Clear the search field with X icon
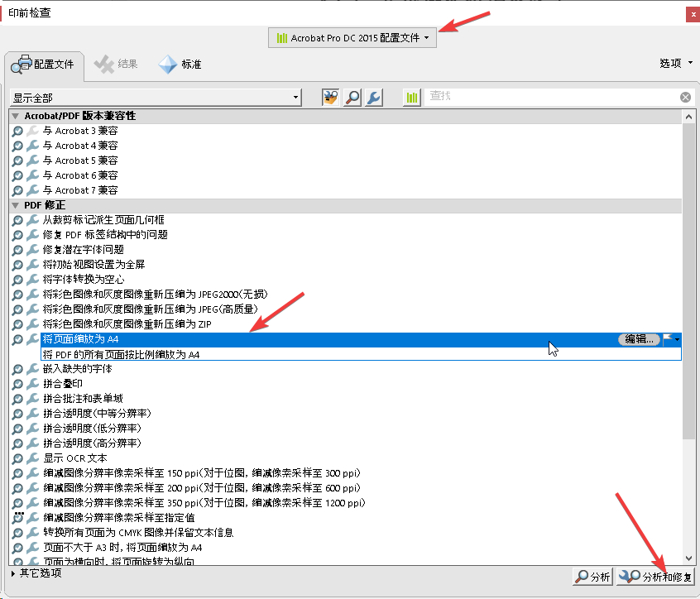Viewport: 700px width, 599px height. coord(685,98)
